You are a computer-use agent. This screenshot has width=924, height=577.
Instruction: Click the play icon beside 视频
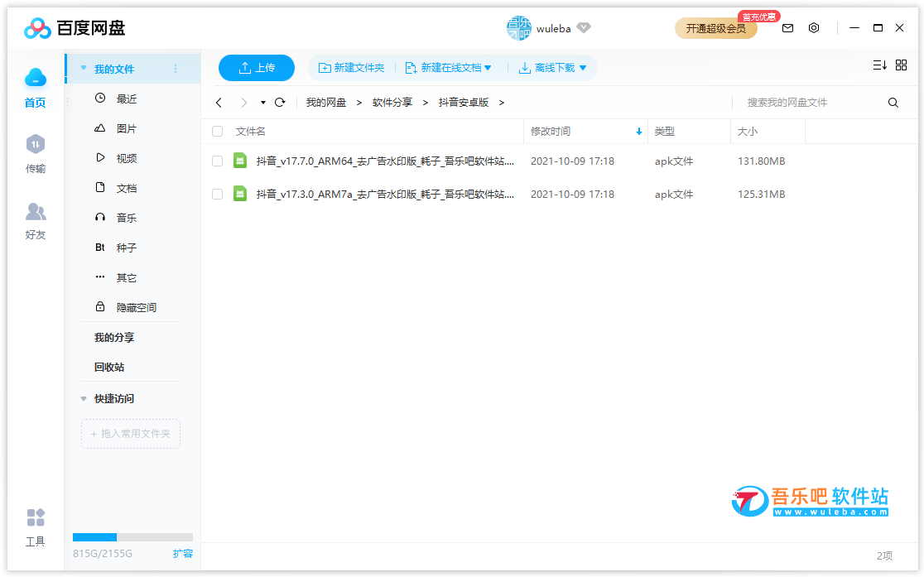(100, 157)
